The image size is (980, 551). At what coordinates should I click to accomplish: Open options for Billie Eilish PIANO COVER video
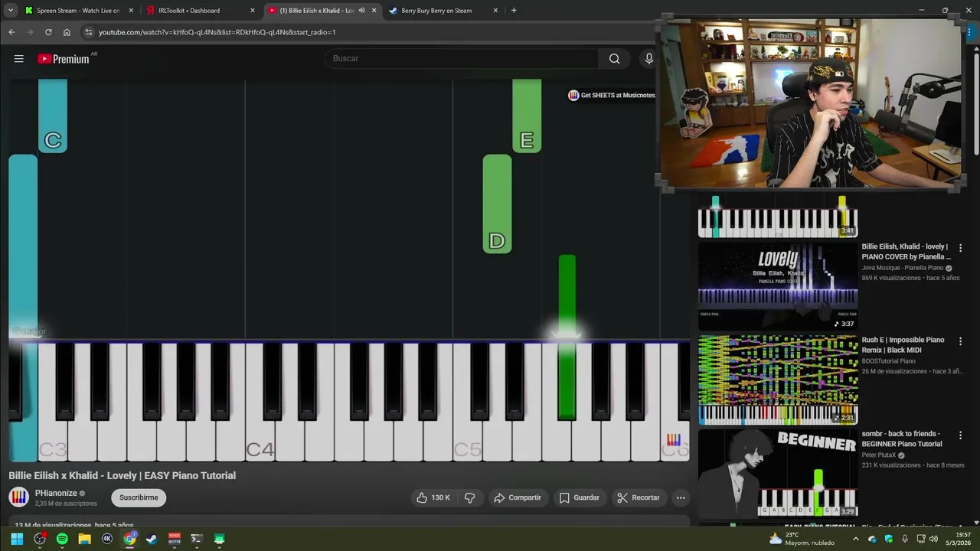tap(960, 248)
